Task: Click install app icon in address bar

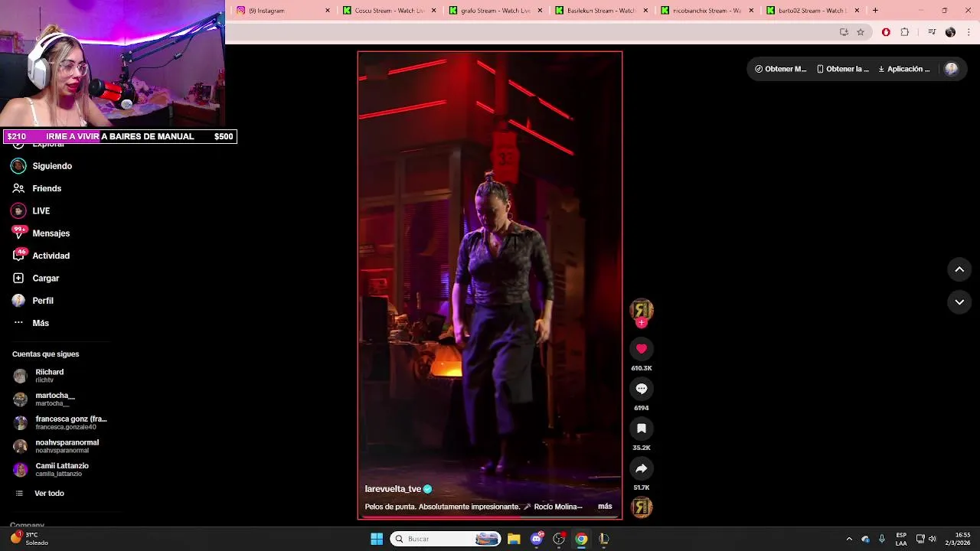Action: (x=844, y=32)
